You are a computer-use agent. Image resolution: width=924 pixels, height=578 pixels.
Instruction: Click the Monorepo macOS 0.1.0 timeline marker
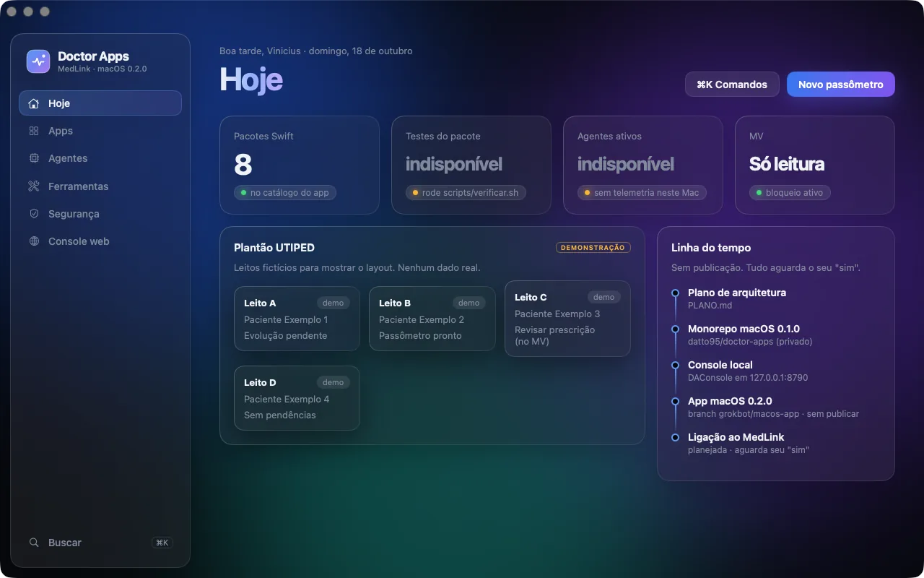click(x=675, y=329)
